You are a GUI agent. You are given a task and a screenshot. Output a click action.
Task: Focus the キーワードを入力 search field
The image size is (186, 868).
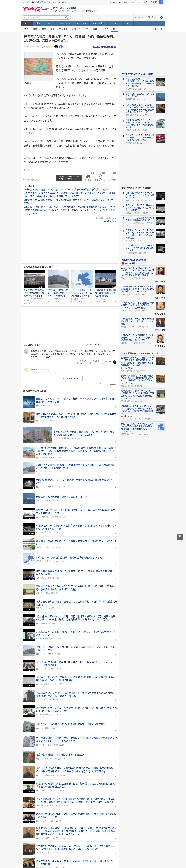tap(44, 17)
